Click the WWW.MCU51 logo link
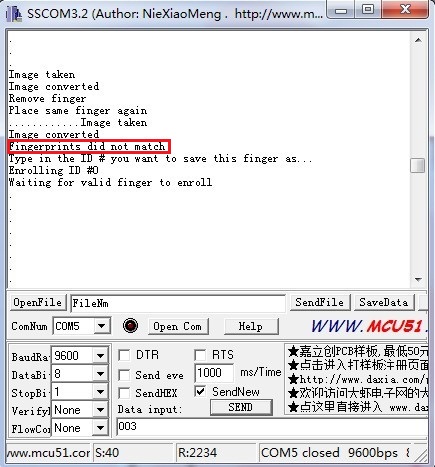The height and width of the screenshot is (467, 435). [x=369, y=326]
